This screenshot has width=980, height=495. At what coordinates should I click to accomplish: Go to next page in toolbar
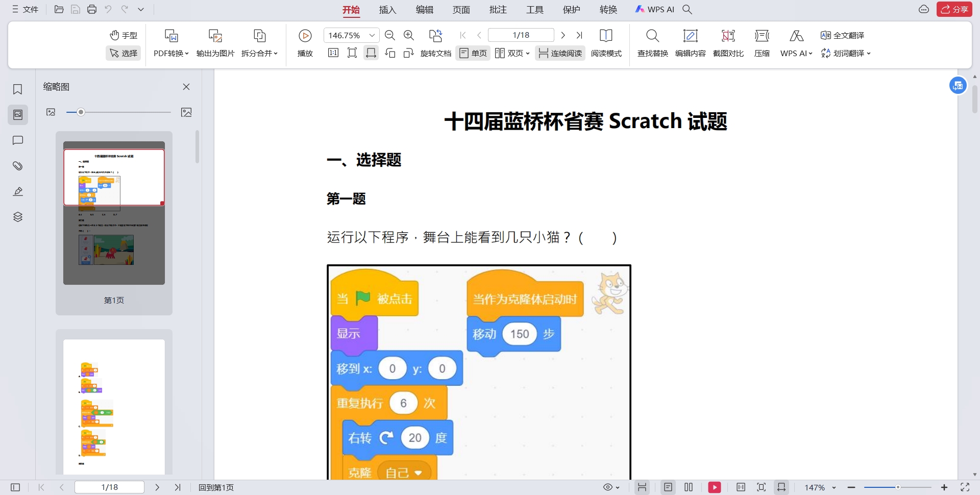tap(563, 35)
